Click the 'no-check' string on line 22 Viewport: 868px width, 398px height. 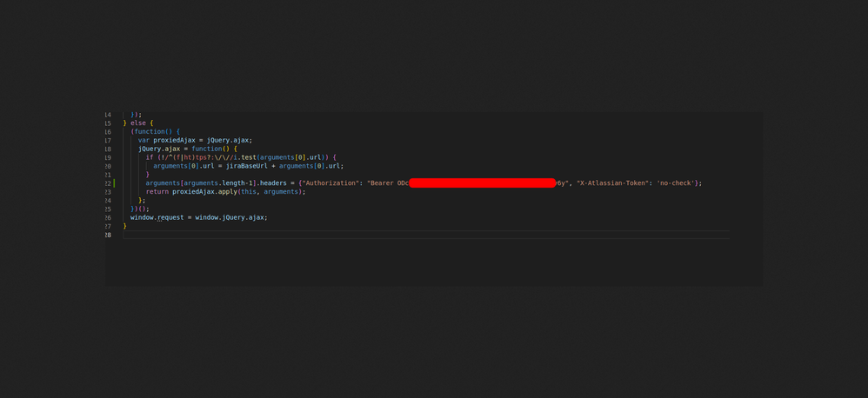click(x=676, y=183)
